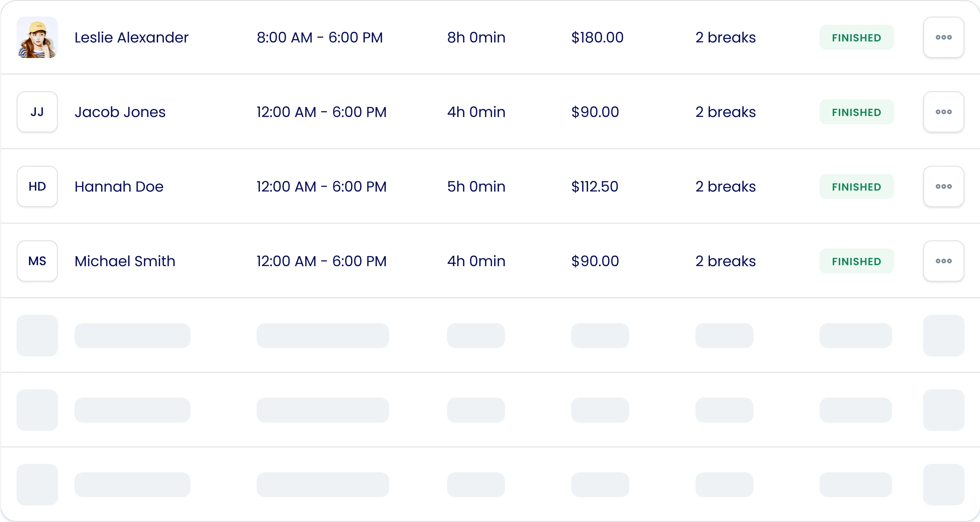980x522 pixels.
Task: Click Michael Smith's FINISHED status badge
Action: pyautogui.click(x=856, y=261)
